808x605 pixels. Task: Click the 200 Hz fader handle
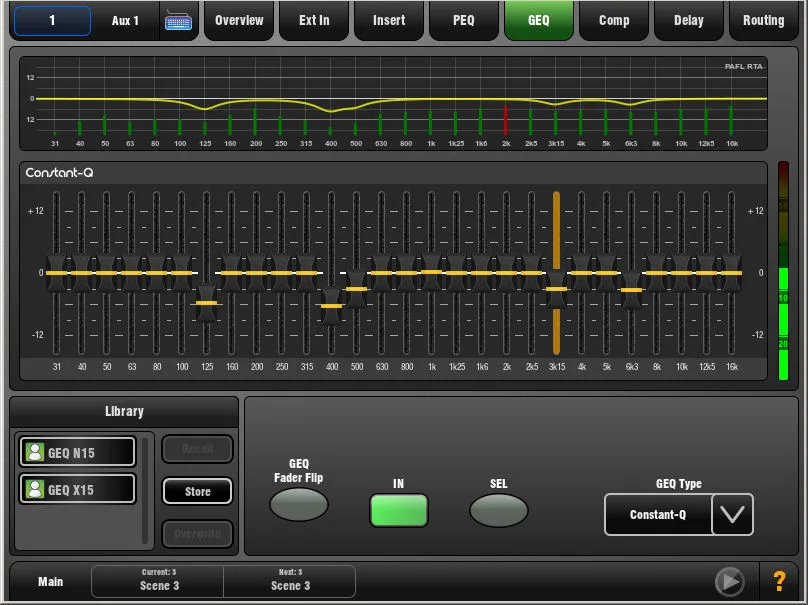256,273
